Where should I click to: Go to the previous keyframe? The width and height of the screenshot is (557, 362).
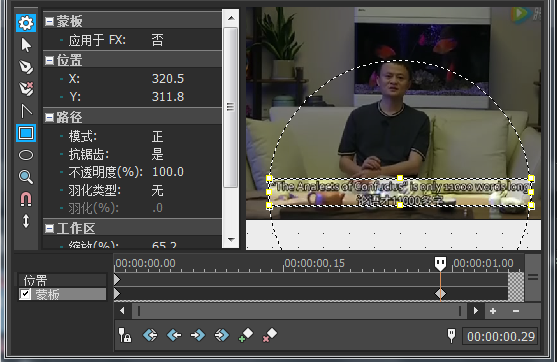174,335
